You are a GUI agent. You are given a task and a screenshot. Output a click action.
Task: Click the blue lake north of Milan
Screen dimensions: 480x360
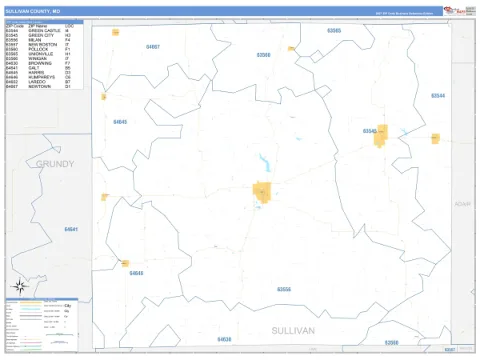point(265,163)
